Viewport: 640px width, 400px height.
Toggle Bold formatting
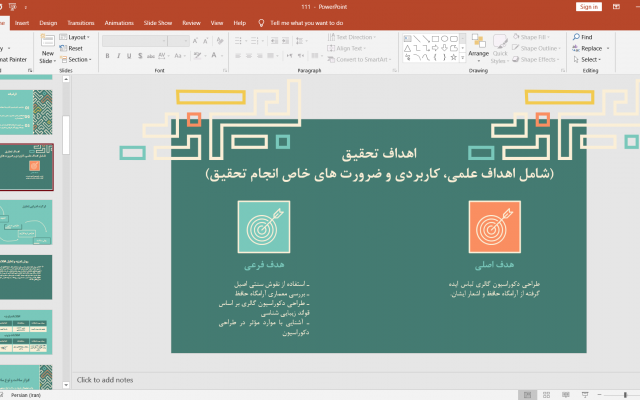(x=107, y=56)
